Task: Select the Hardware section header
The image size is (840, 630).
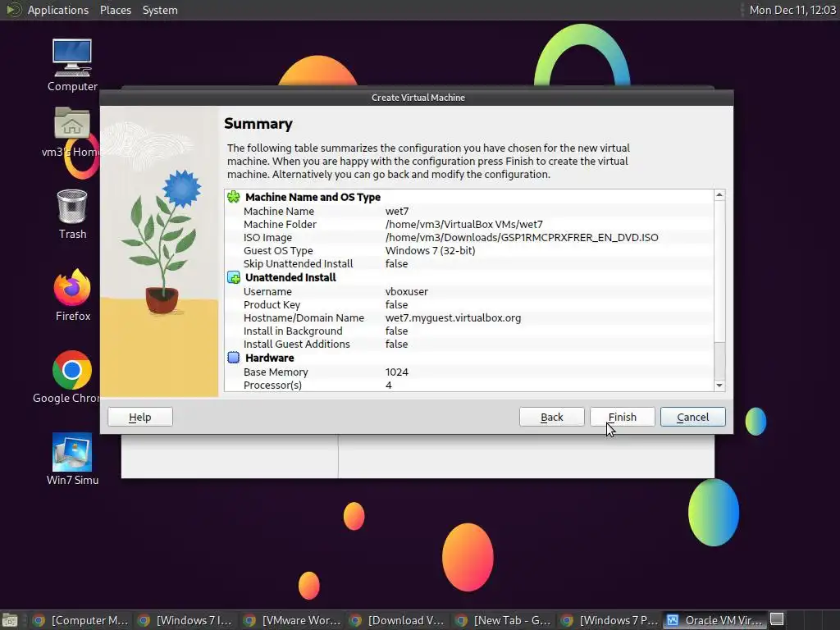Action: (269, 358)
